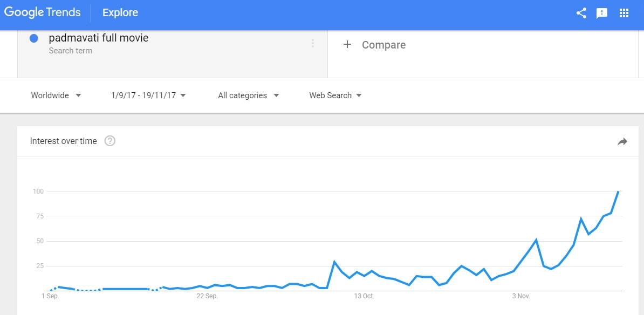Share the Interest over time chart
Viewport: 644px width, 315px height.
click(x=622, y=141)
